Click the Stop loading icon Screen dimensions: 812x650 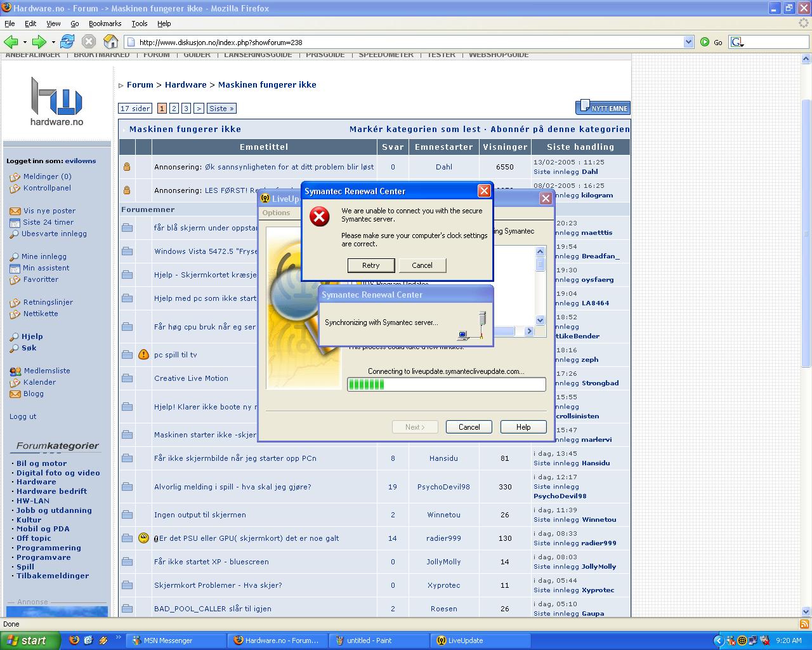[x=89, y=42]
